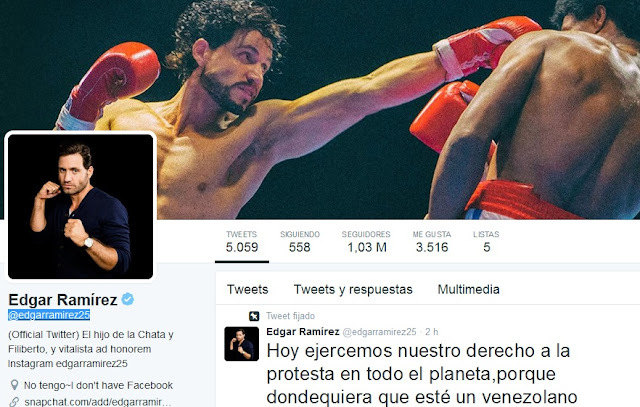View the 5.059 Tweets count
This screenshot has height=407, width=640.
click(x=242, y=241)
